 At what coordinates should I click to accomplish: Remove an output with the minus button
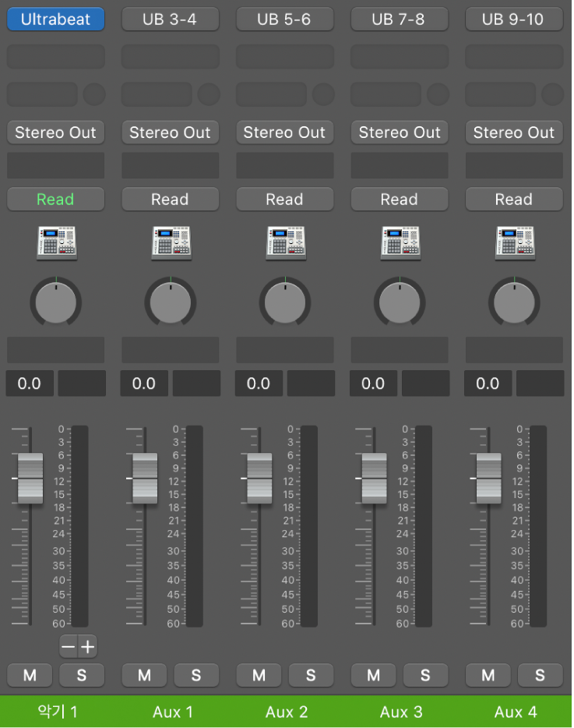pyautogui.click(x=69, y=646)
